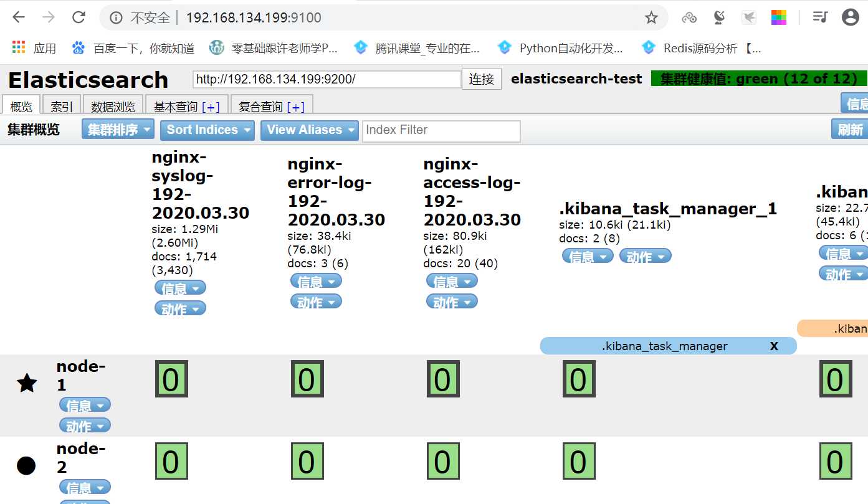Remove .kibana_task_manager alias with x
The image size is (868, 504).
[774, 346]
